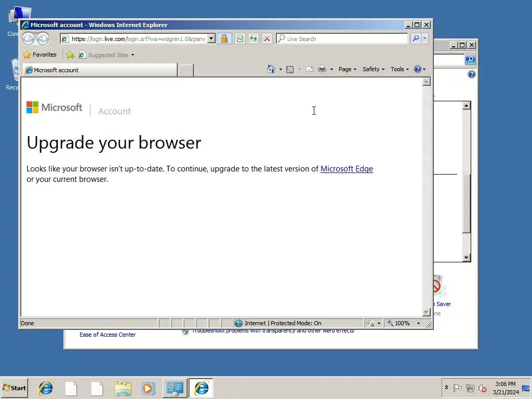532x399 pixels.
Task: Stop loading with the red X icon
Action: coord(267,38)
